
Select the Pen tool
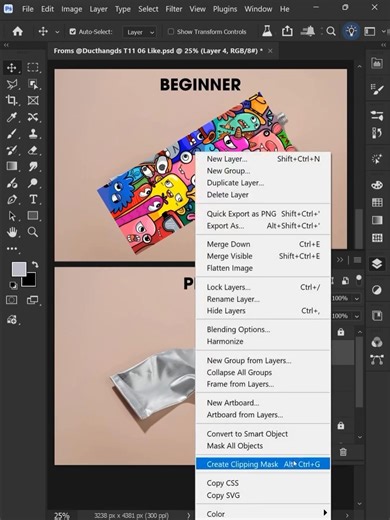click(12, 199)
